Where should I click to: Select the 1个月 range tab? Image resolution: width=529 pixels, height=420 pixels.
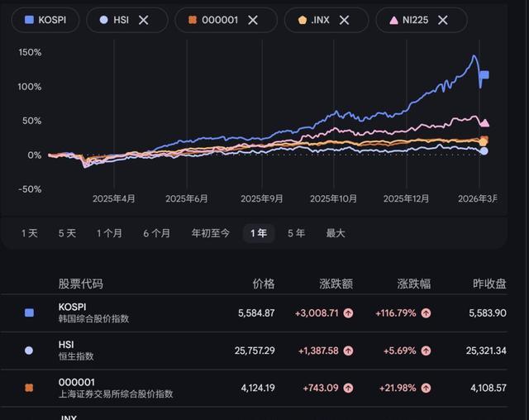point(109,233)
